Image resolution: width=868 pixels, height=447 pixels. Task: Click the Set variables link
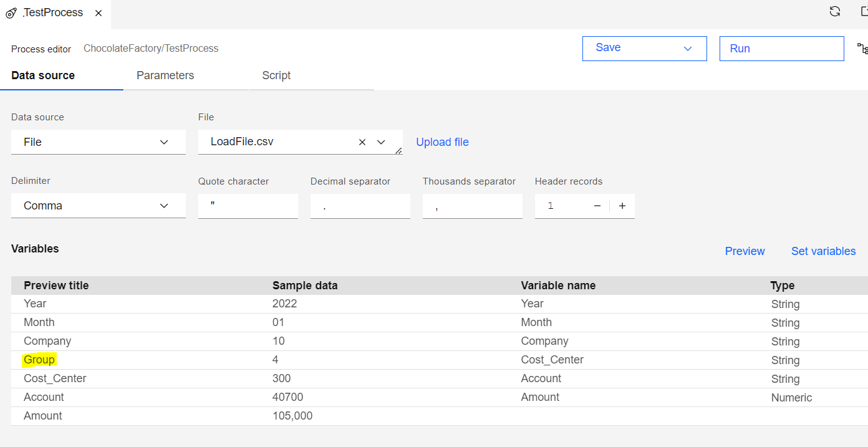(823, 251)
